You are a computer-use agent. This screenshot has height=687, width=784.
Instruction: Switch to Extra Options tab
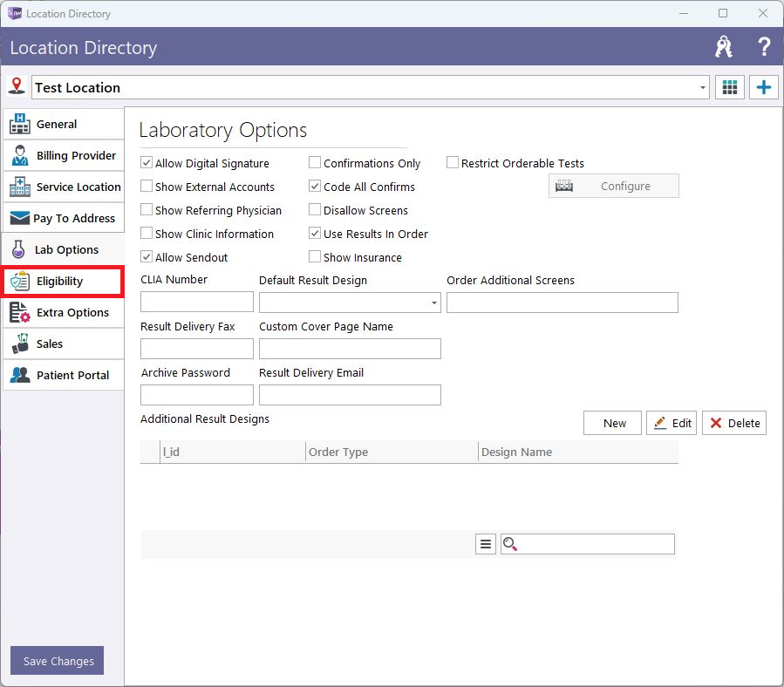point(63,312)
